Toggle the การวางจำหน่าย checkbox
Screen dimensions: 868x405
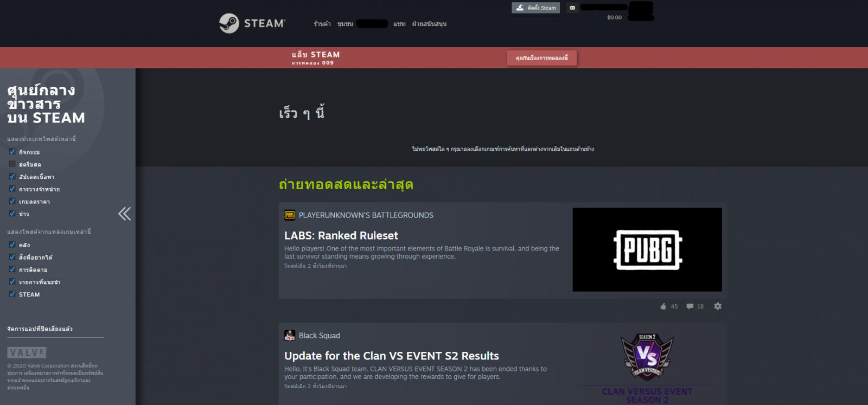click(12, 189)
